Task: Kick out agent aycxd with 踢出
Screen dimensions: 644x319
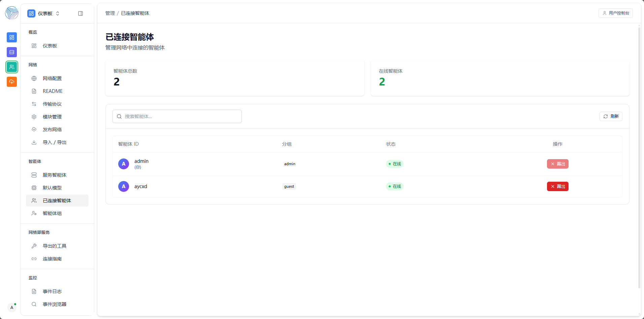Action: [557, 186]
